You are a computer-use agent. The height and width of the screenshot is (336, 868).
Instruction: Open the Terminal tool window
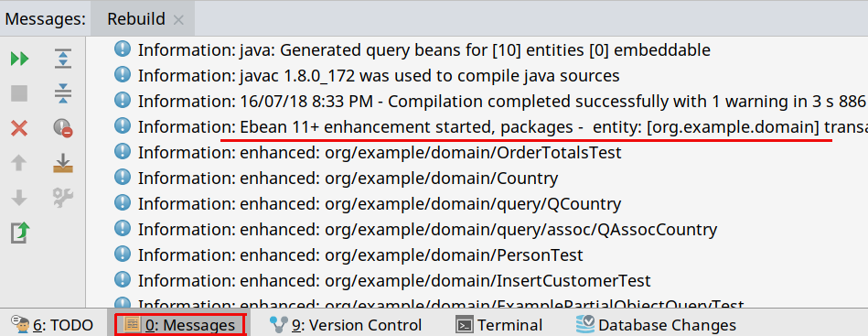tap(498, 325)
